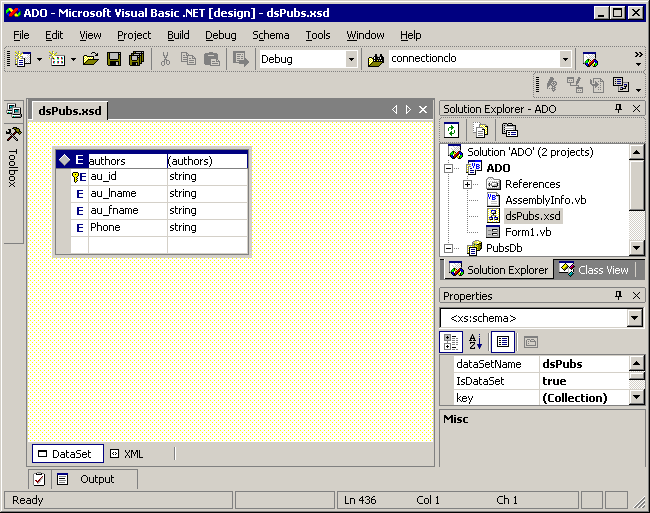
Task: Open the Debug menu
Action: pyautogui.click(x=221, y=35)
